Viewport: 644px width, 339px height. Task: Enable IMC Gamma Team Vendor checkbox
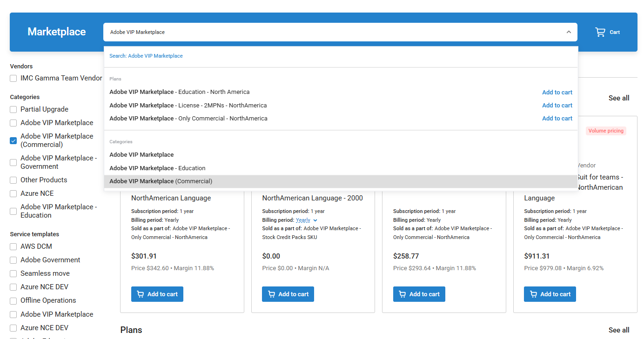(x=13, y=79)
